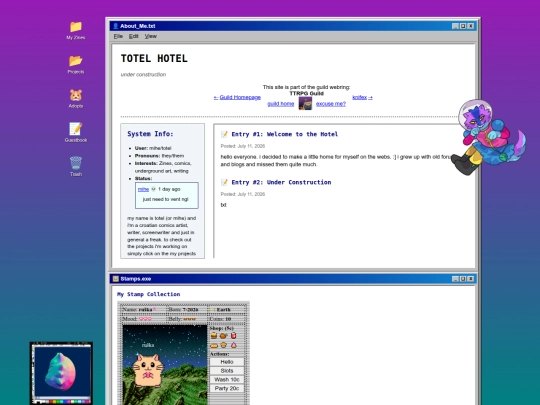The height and width of the screenshot is (405, 540).
Task: Open the mihe status profile link
Action: [143, 189]
